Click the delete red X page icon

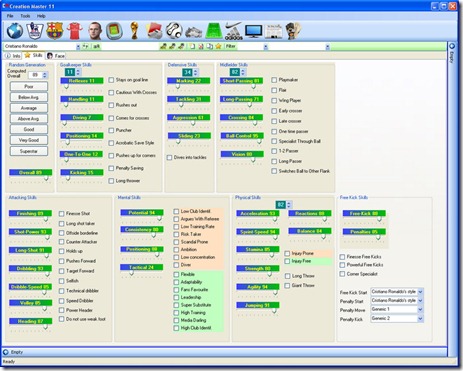pyautogui.click(x=201, y=46)
